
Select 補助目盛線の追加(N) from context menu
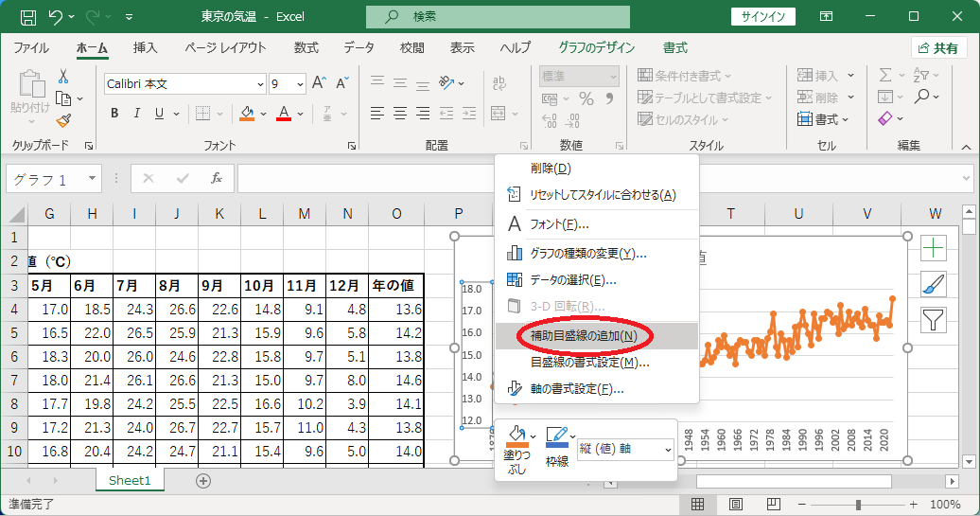(x=596, y=336)
